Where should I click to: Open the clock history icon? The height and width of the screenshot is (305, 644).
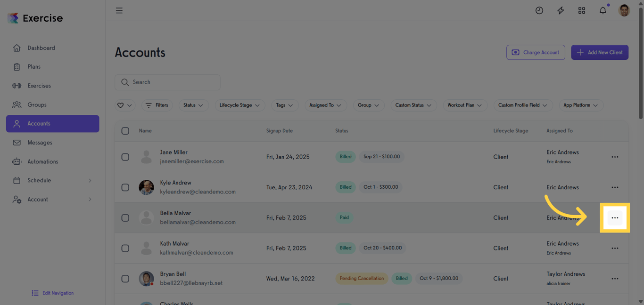539,10
